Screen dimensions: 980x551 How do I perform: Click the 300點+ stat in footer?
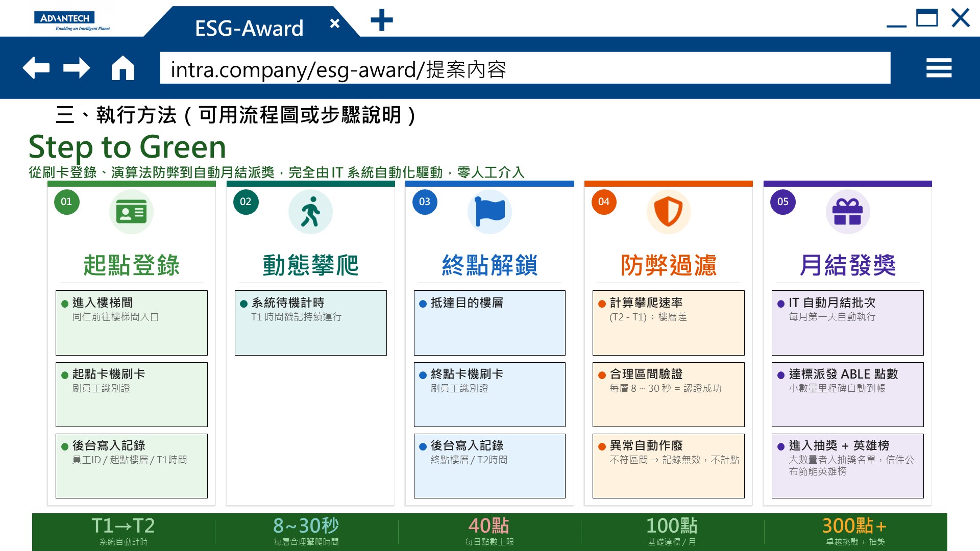coord(855,531)
